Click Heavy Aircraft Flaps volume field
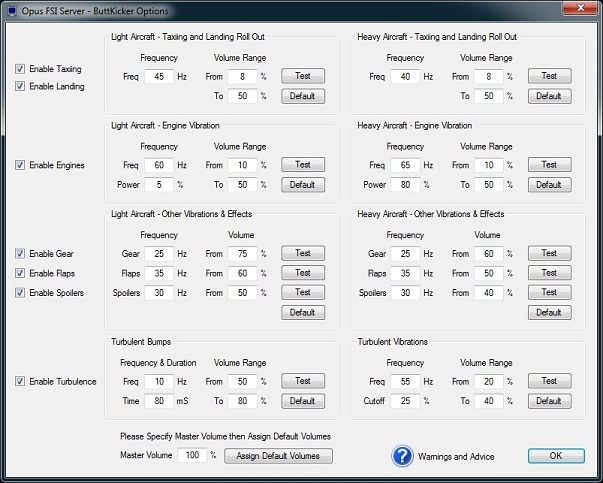 coord(489,273)
